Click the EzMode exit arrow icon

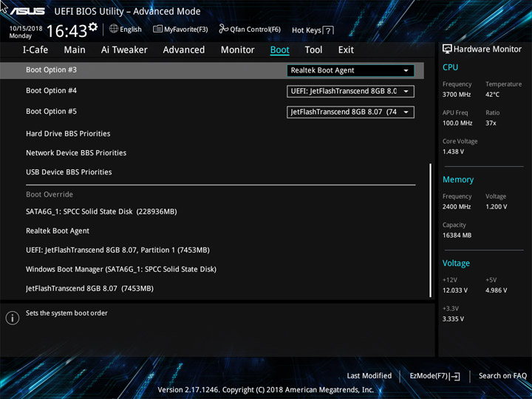(x=456, y=376)
